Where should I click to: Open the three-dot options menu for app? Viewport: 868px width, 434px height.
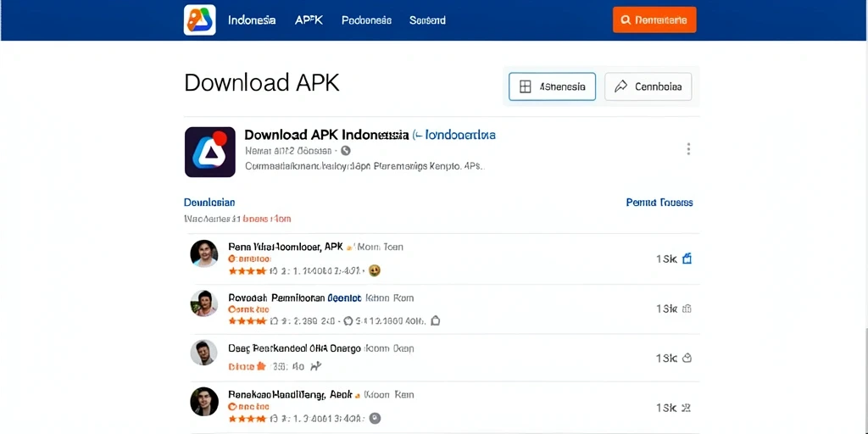(x=688, y=149)
